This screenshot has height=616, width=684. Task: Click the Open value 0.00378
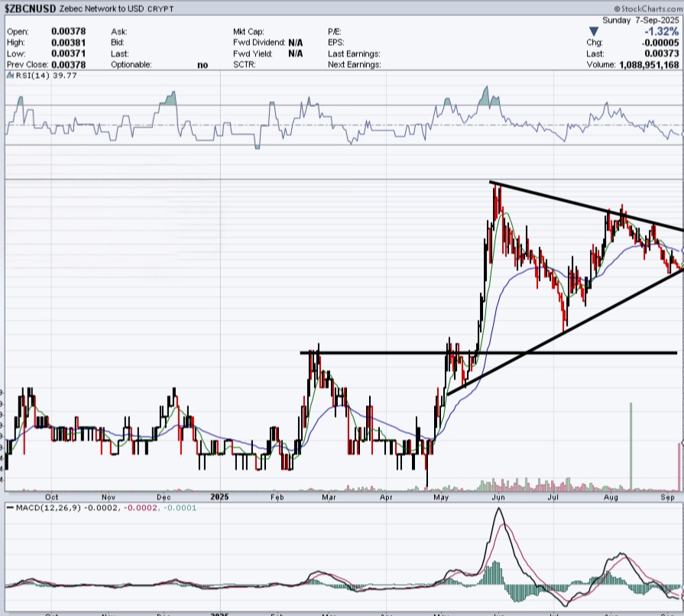(69, 31)
